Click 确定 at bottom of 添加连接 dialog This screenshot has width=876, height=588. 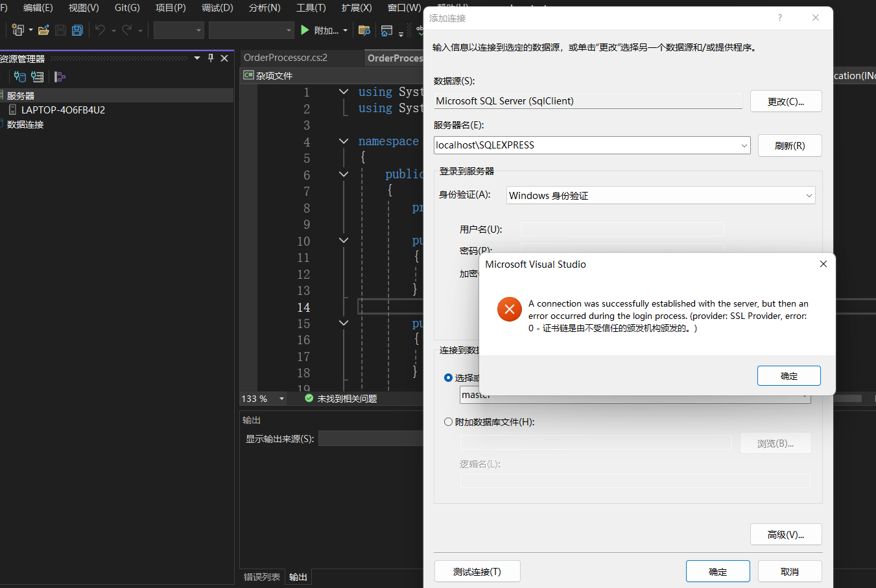coord(718,571)
